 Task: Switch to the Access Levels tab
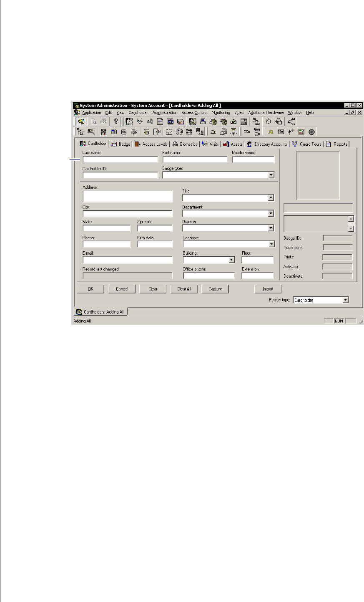coord(151,144)
